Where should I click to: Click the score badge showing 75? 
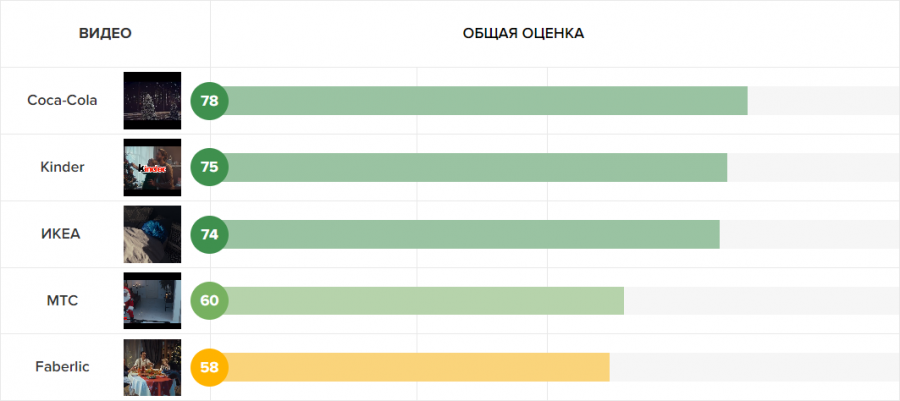(x=210, y=167)
